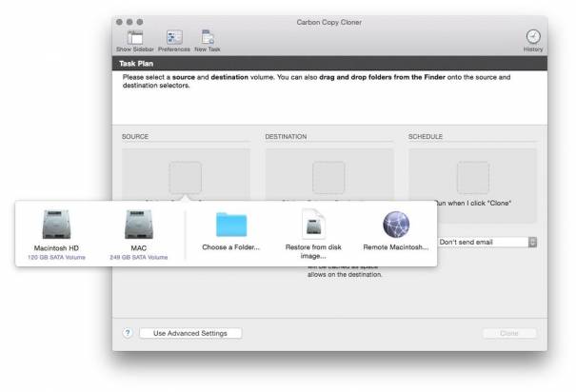Click the 120 GB SATA Volume text
This screenshot has height=392, width=576.
(x=56, y=257)
